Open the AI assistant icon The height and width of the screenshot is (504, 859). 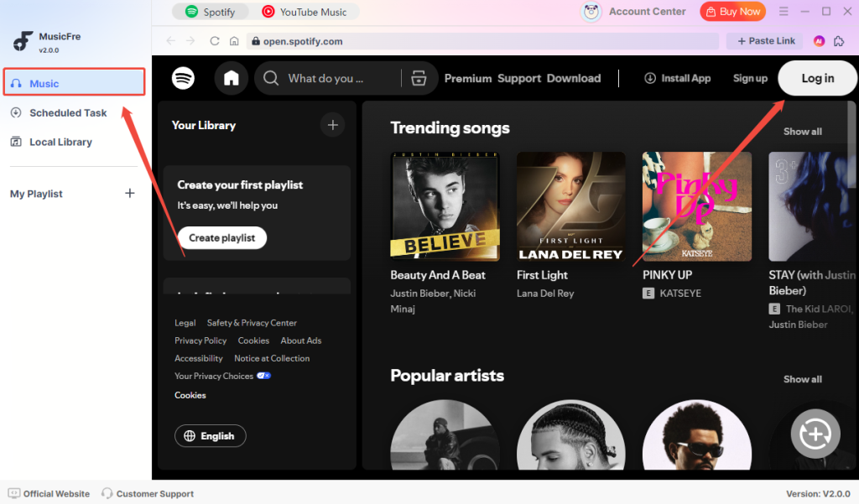coord(819,41)
